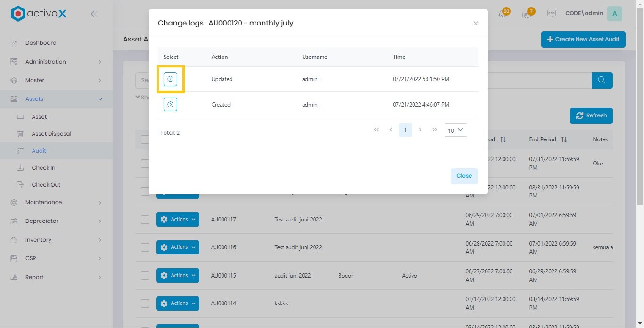Click the End Period sort arrows
Viewport: 644px width, 328px height.
click(564, 139)
